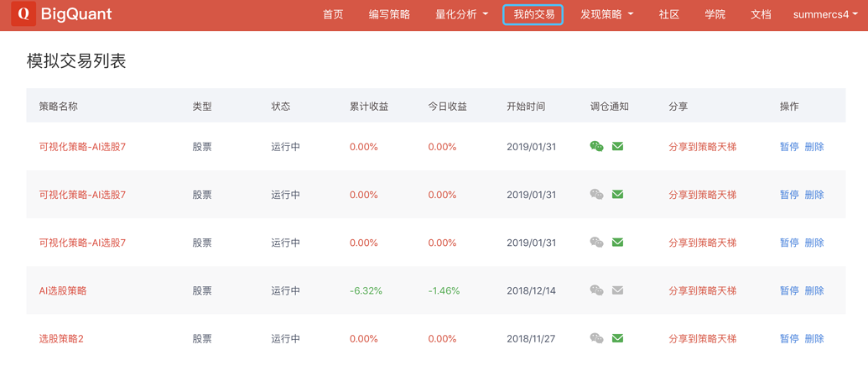Screen dimensions: 868x376
Task: Click 股票 type in 选股策略2 row
Action: 202,338
